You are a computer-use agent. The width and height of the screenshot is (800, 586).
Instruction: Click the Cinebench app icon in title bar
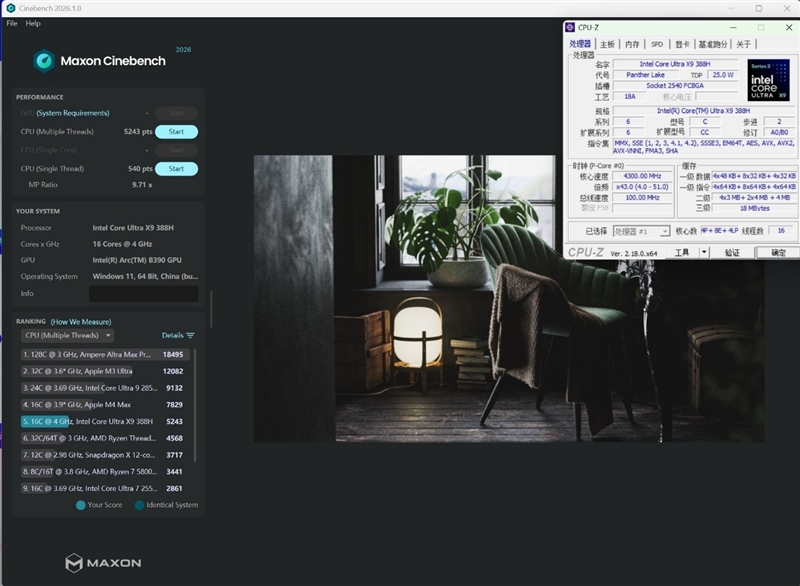point(10,8)
